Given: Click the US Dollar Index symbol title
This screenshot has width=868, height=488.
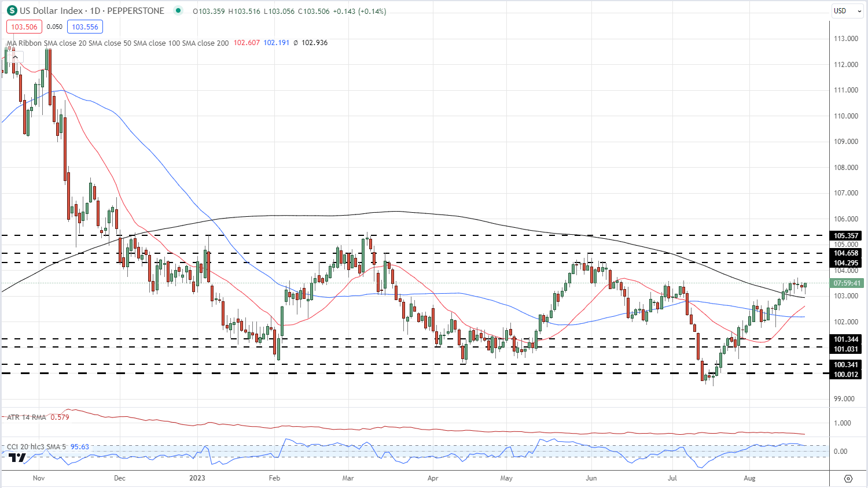Looking at the screenshot, I should coord(92,11).
